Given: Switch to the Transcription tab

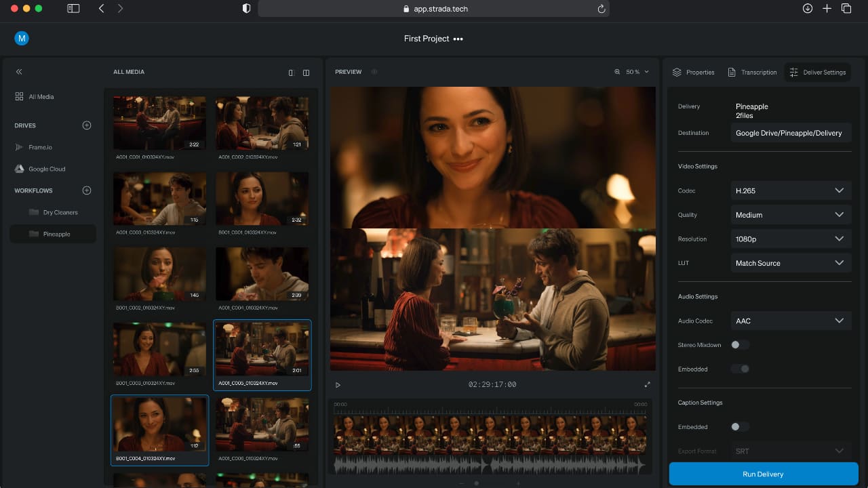Looking at the screenshot, I should pyautogui.click(x=752, y=73).
